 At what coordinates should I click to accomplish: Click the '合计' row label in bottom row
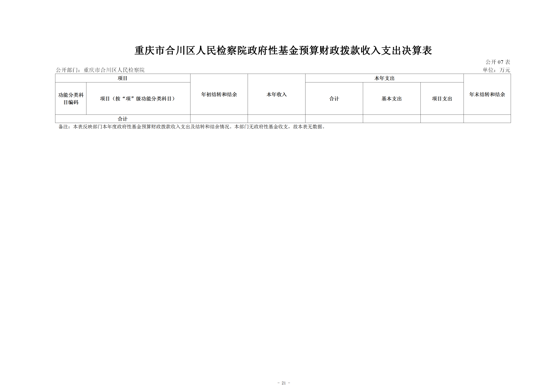tap(123, 119)
